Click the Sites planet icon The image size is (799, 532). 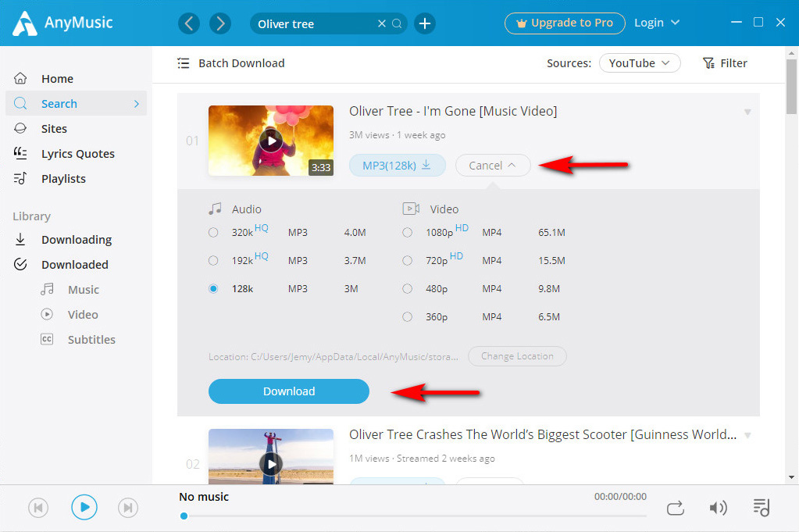pyautogui.click(x=20, y=128)
